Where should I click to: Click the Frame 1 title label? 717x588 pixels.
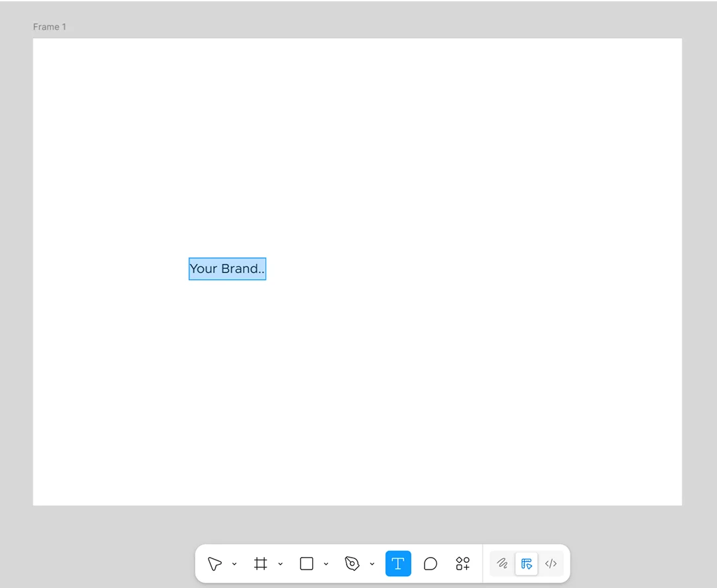(x=50, y=26)
